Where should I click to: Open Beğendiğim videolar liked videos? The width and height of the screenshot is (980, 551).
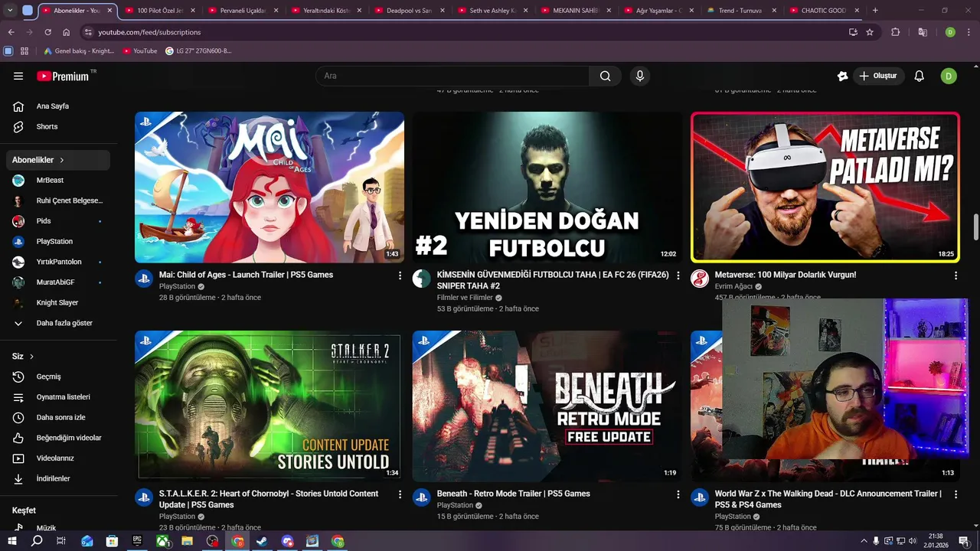click(60, 438)
